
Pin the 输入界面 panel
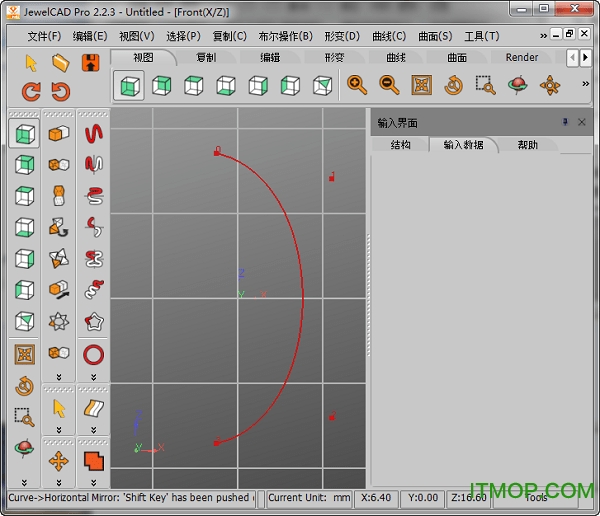565,122
